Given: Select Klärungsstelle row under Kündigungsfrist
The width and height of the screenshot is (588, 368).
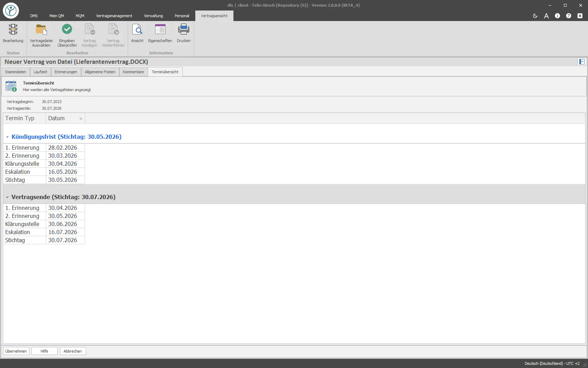Looking at the screenshot, I should (x=44, y=164).
